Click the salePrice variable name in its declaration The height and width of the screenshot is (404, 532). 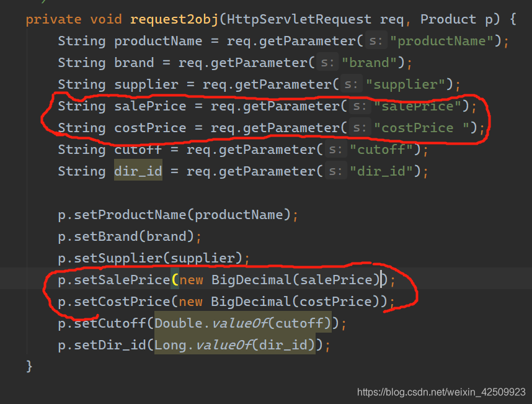(x=150, y=106)
